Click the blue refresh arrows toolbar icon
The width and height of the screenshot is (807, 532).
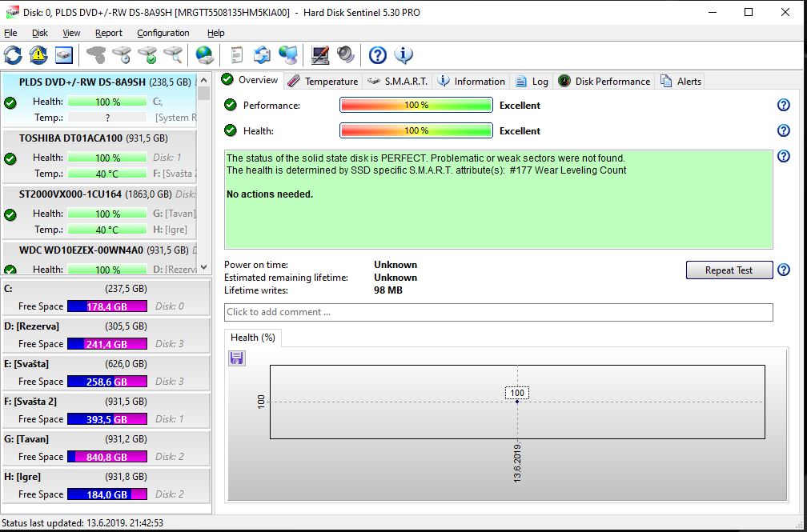13,55
